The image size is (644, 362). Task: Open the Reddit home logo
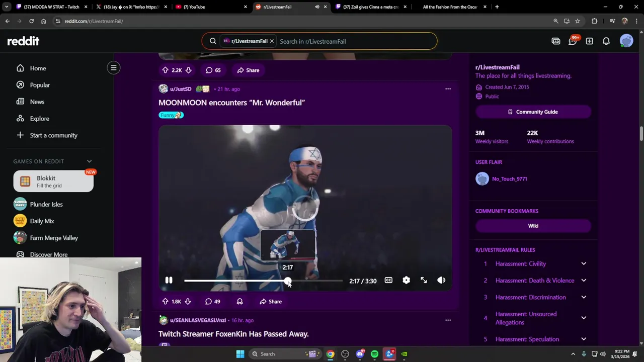(23, 41)
